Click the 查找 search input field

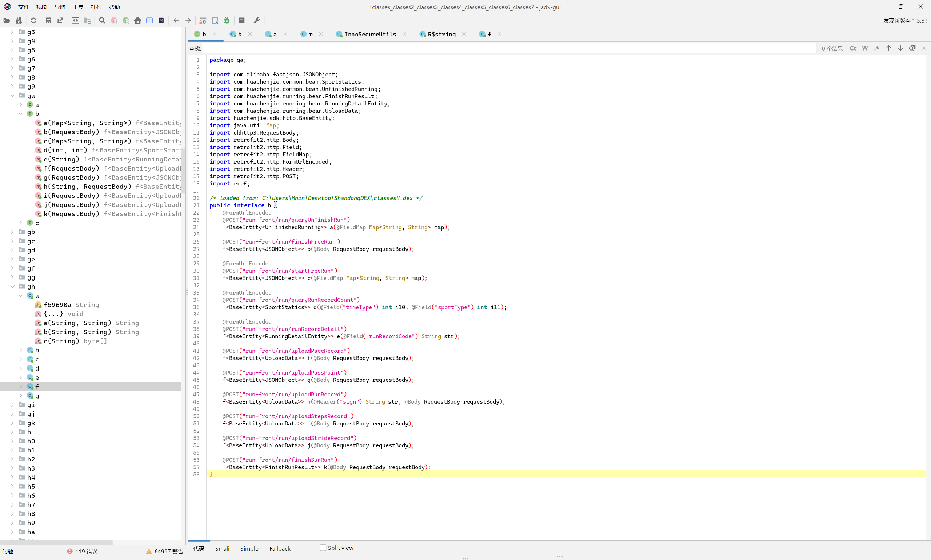coord(509,48)
